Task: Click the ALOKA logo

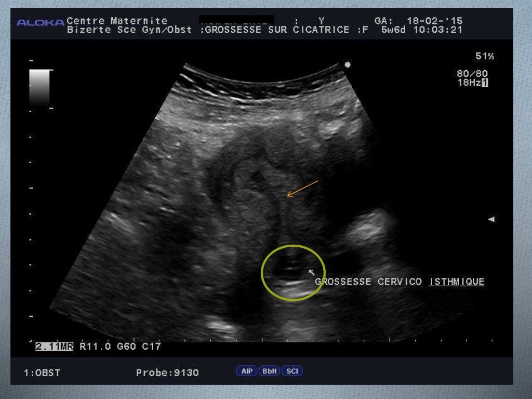Action: pos(41,23)
